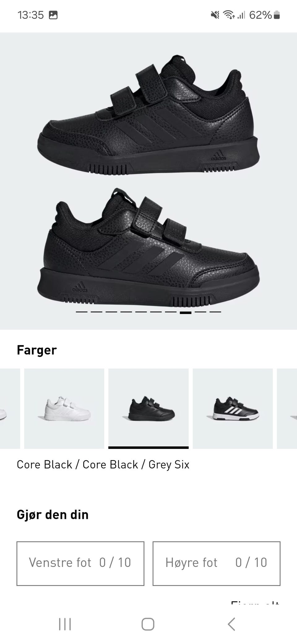
Task: Select the ninth image carousel indicator
Action: 200,312
